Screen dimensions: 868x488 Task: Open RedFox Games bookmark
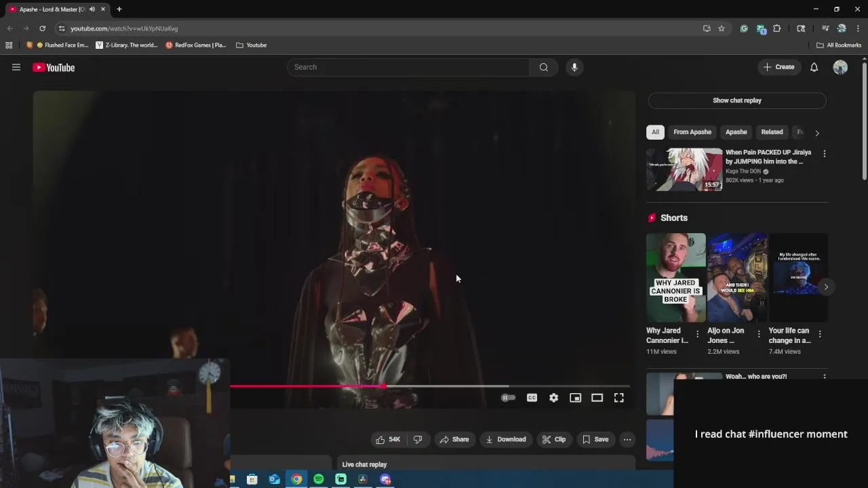click(196, 45)
